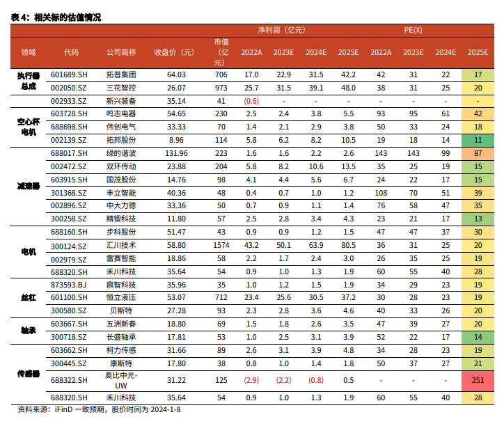This screenshot has width=504, height=433.
Task: Click the 领域 column header
Action: 29,52
